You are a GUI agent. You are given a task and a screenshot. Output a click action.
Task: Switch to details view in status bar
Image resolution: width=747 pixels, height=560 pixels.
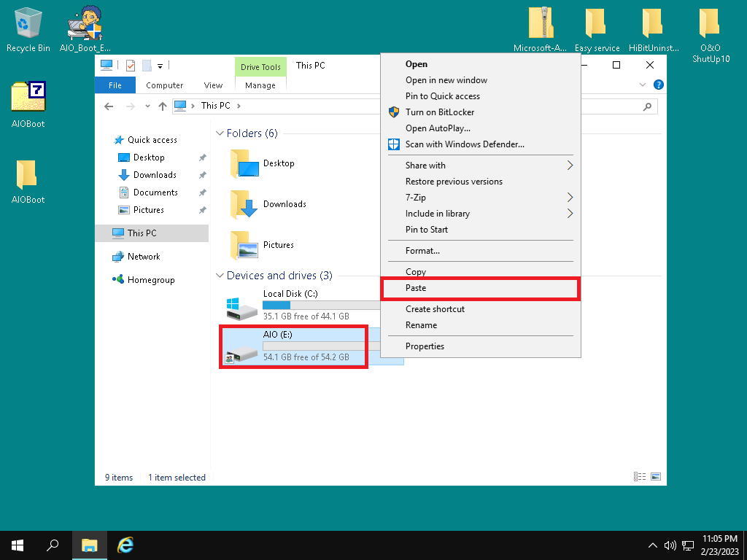click(x=640, y=477)
